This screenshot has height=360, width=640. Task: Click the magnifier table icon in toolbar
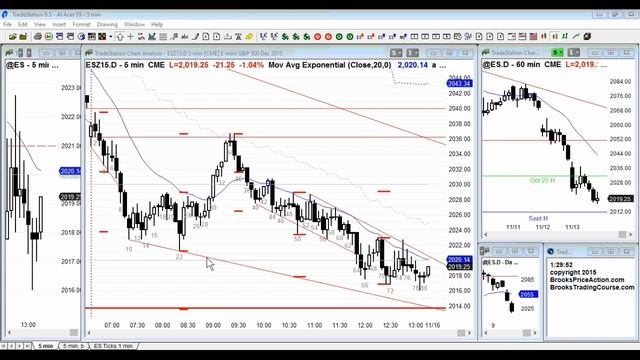(x=458, y=37)
